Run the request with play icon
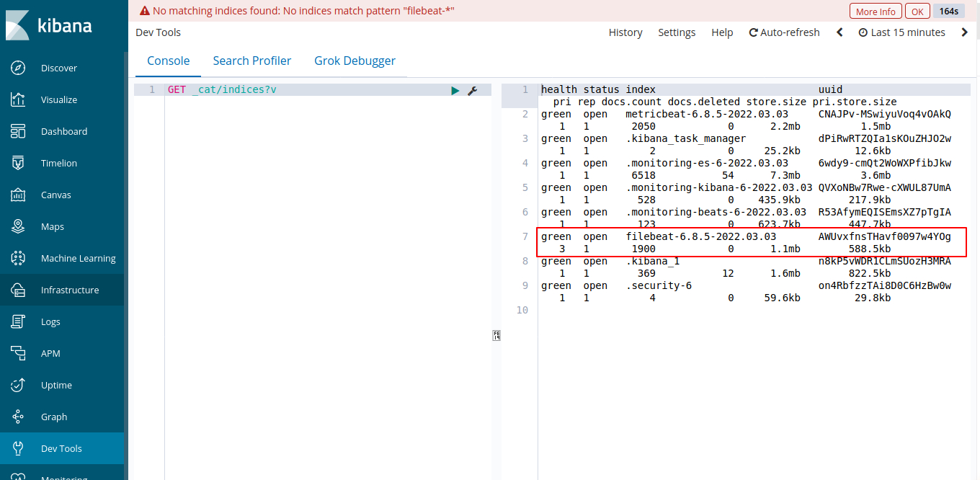Image resolution: width=980 pixels, height=480 pixels. 455,90
